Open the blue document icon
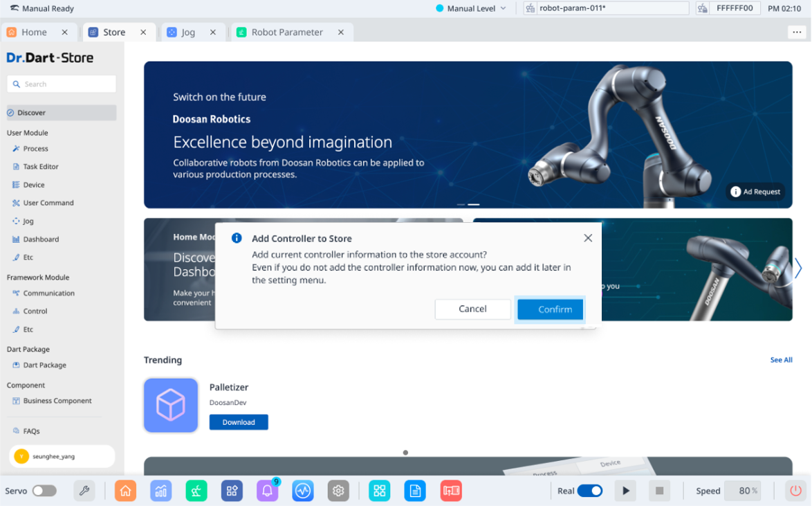This screenshot has height=508, width=812. pyautogui.click(x=415, y=491)
